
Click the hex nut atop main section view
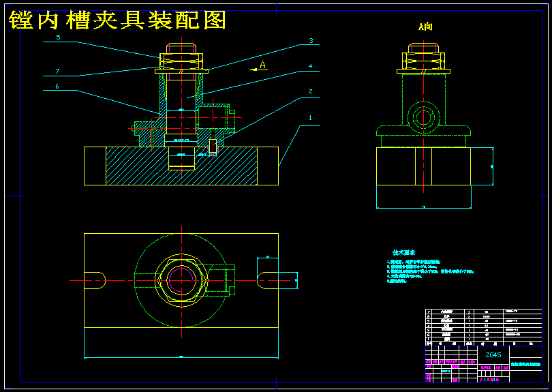tap(181, 61)
